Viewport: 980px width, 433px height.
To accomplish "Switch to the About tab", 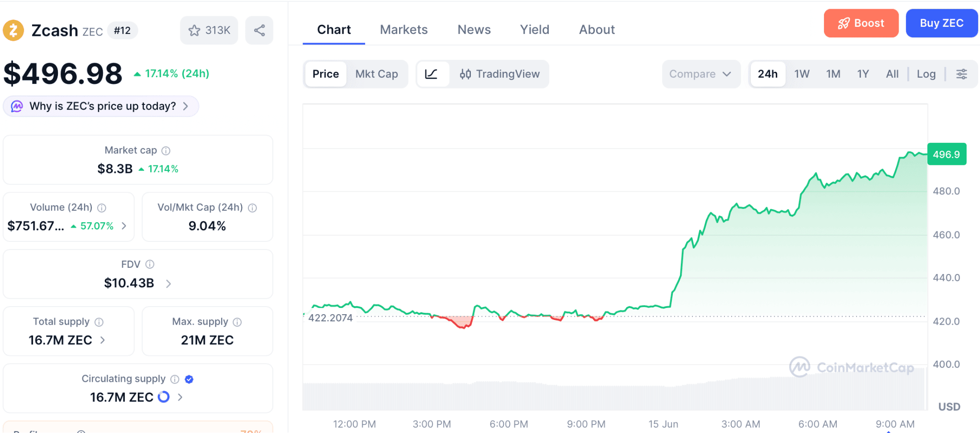I will point(597,30).
